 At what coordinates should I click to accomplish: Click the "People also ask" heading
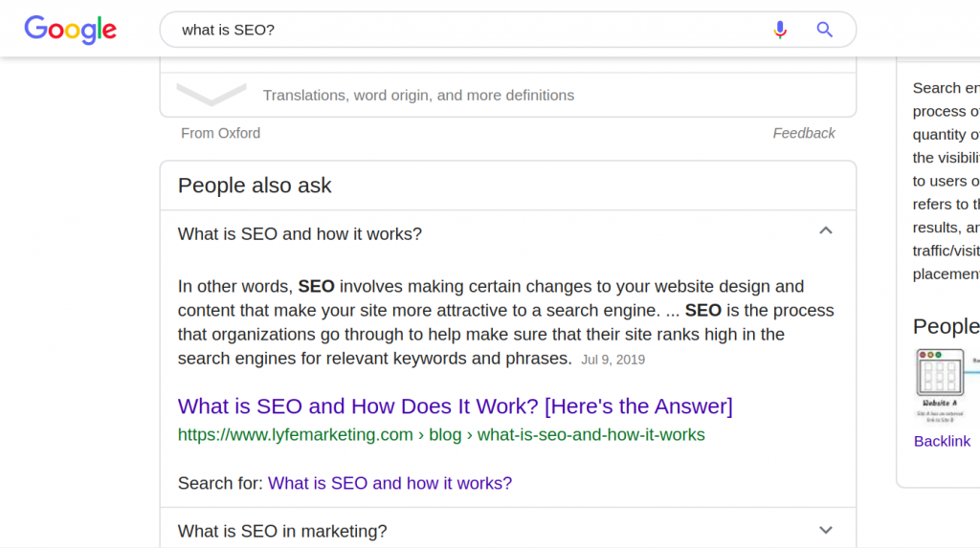(255, 186)
